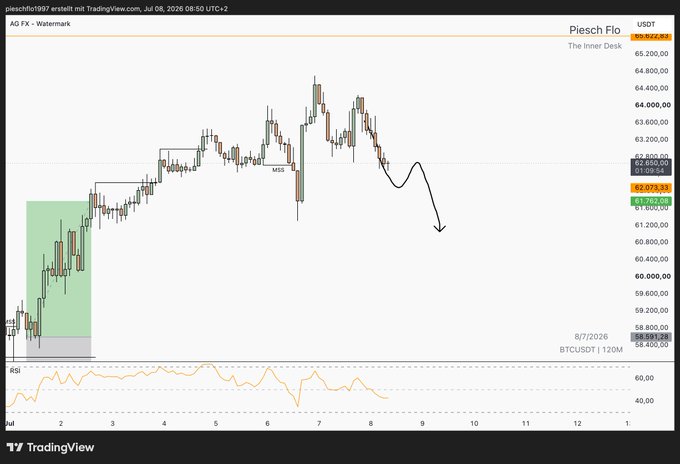Click the RSI indicator label

pos(15,371)
